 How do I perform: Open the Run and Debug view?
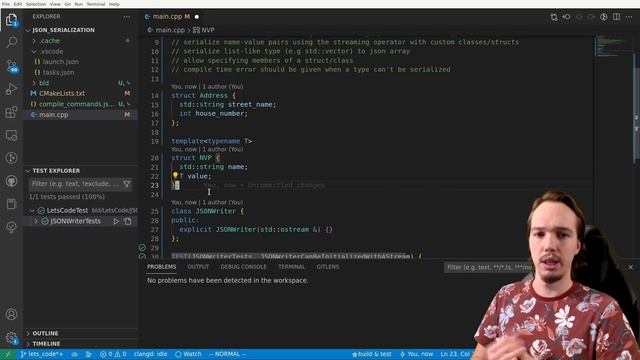point(11,89)
